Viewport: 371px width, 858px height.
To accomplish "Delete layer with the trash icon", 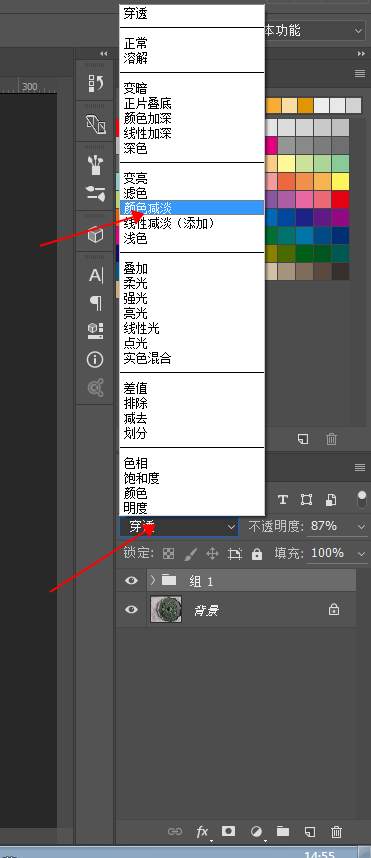I will [x=337, y=832].
